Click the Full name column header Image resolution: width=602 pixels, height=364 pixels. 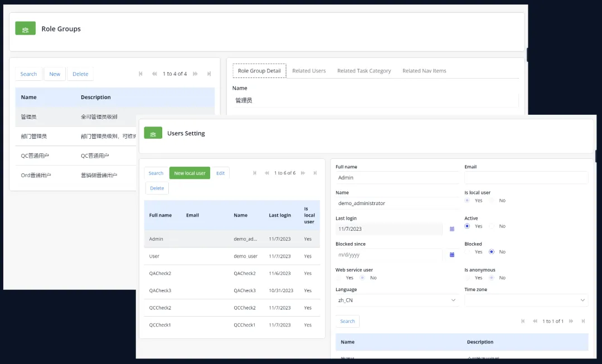[160, 215]
